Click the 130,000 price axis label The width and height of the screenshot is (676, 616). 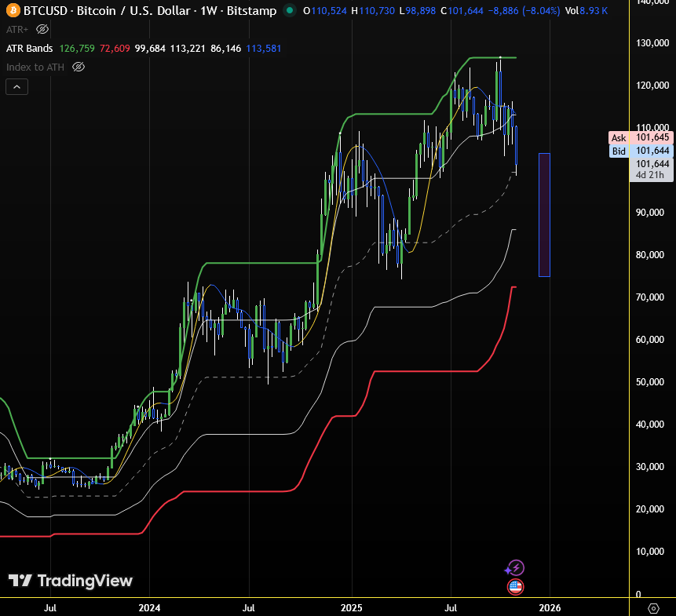coord(652,42)
